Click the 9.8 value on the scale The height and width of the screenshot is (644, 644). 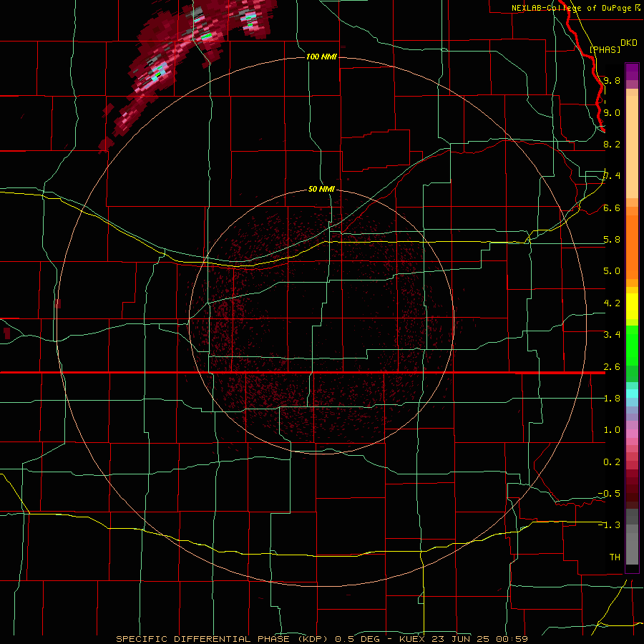(x=612, y=80)
